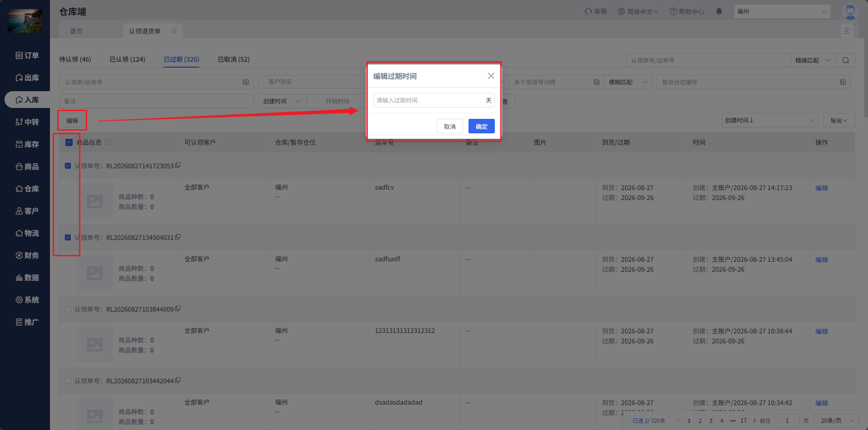Image resolution: width=868 pixels, height=430 pixels.
Task: Open the 导出 export dropdown
Action: pos(839,120)
